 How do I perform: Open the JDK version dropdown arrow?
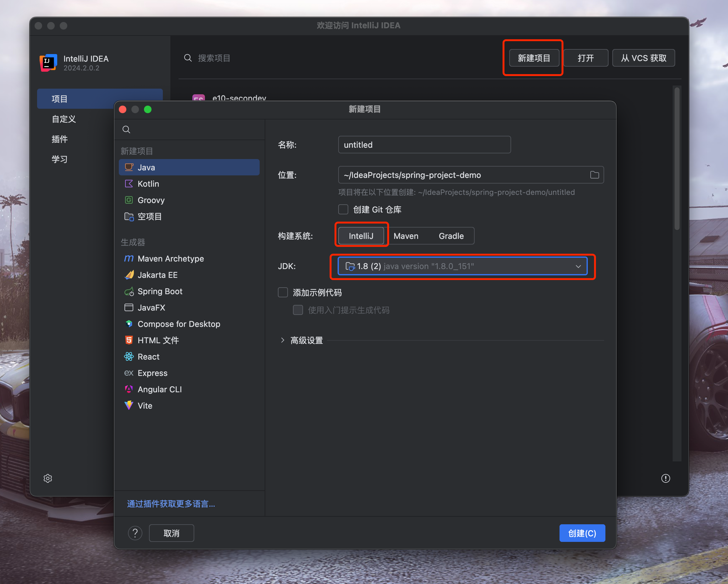click(x=578, y=266)
